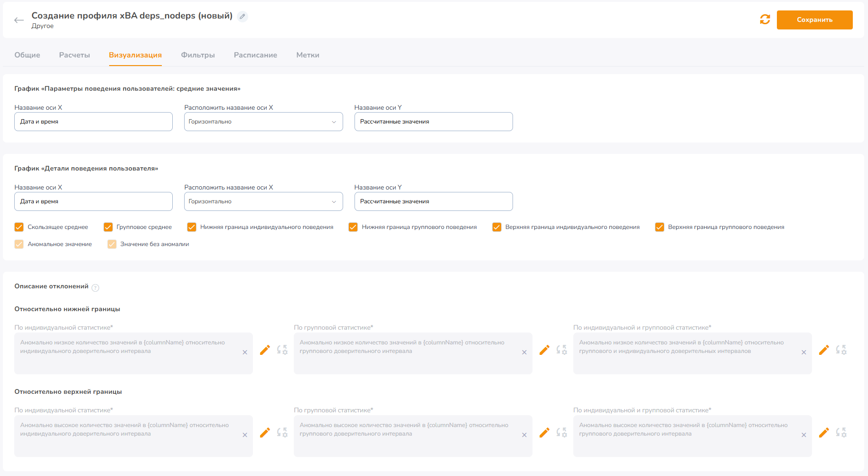Reset upper boundary individual statistics description
The width and height of the screenshot is (868, 476).
282,433
